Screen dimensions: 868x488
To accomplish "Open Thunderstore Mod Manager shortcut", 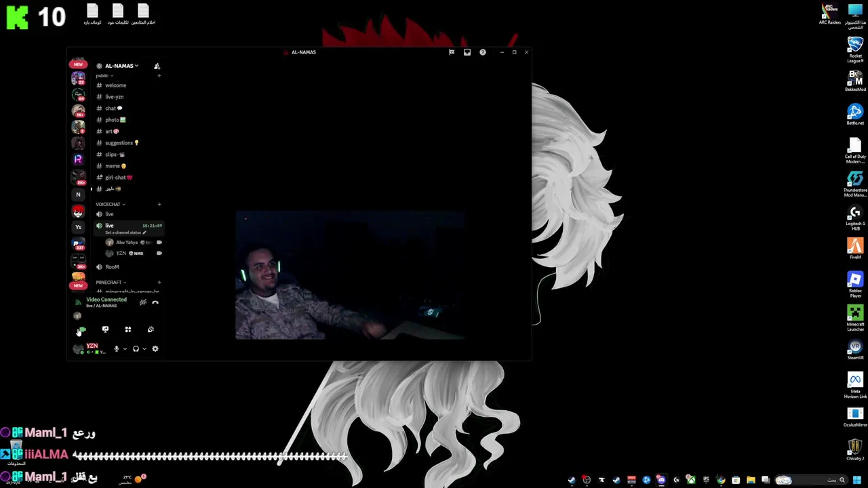I will 855,184.
